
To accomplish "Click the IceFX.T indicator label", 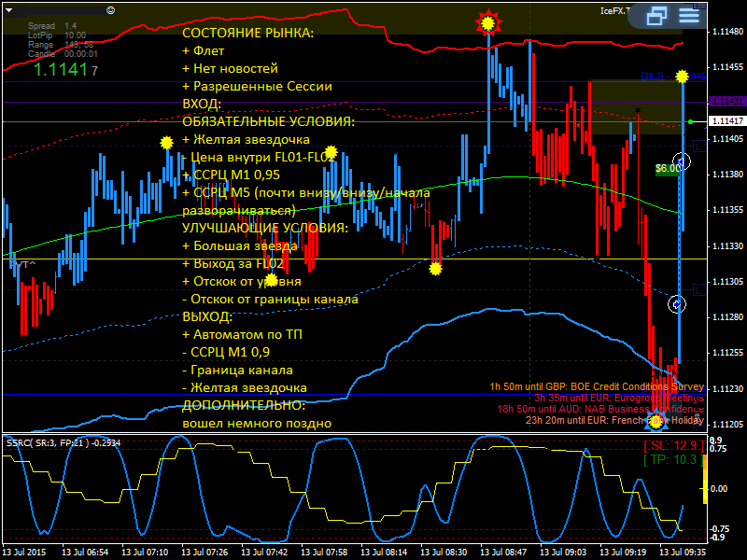I will tap(615, 11).
